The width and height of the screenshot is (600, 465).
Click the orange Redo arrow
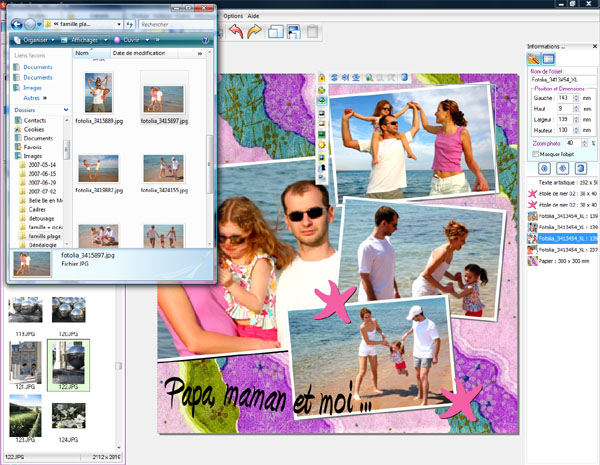[254, 32]
